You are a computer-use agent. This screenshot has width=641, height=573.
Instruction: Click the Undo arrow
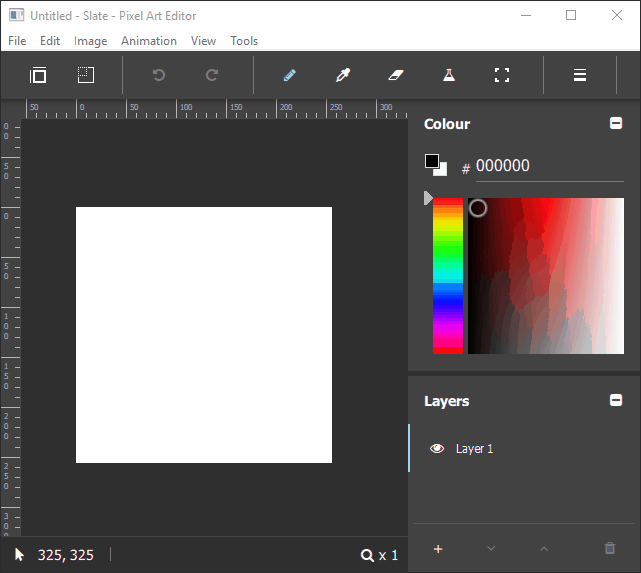pyautogui.click(x=158, y=75)
